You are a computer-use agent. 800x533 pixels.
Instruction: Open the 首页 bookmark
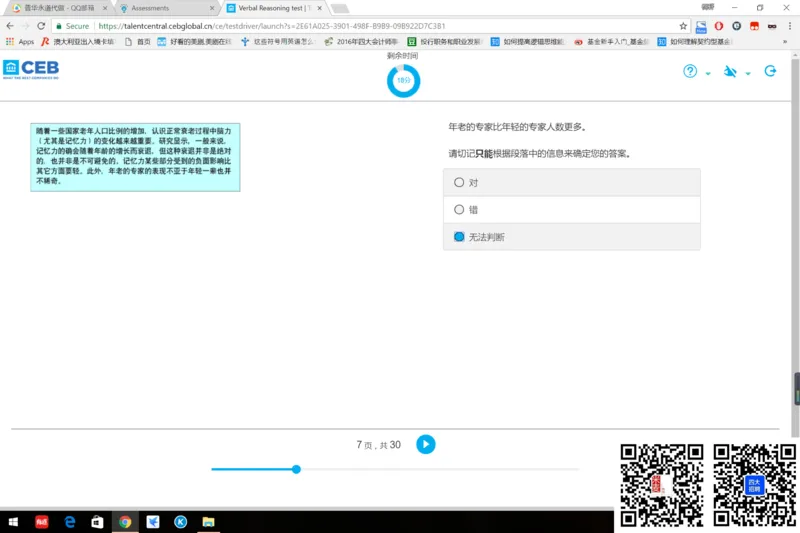[x=138, y=42]
